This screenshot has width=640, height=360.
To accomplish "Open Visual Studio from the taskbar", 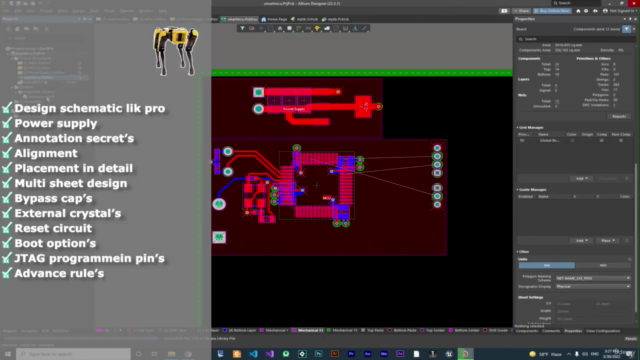I will [269, 354].
